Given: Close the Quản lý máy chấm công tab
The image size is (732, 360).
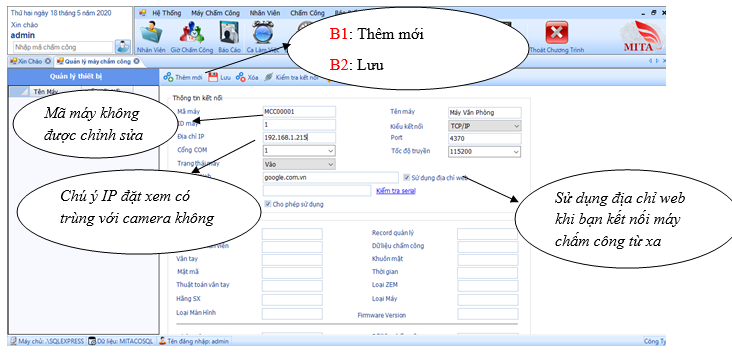Looking at the screenshot, I should click(136, 61).
